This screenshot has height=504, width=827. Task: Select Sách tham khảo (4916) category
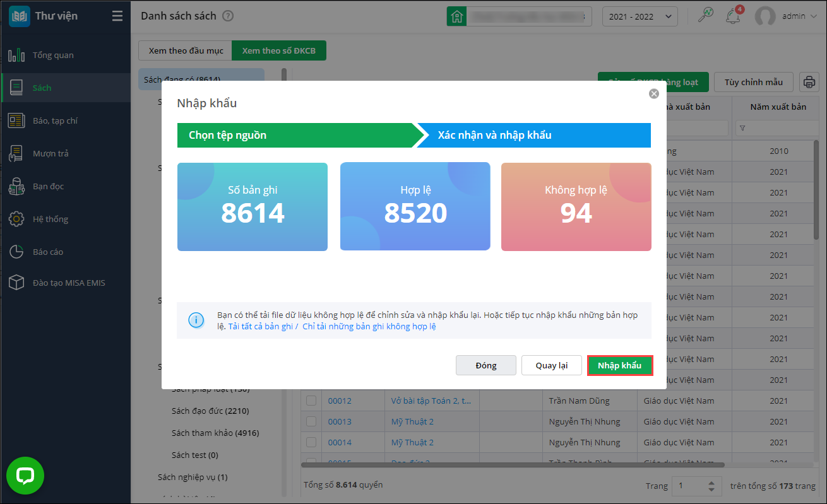(x=215, y=433)
